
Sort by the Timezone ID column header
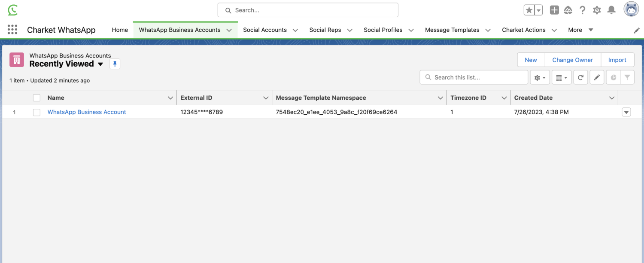tap(468, 98)
